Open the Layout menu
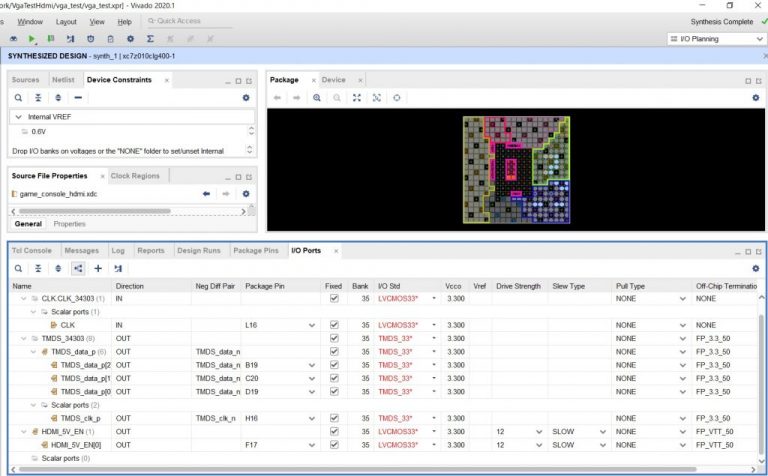Screen dimensions: 768x476 coord(66,21)
